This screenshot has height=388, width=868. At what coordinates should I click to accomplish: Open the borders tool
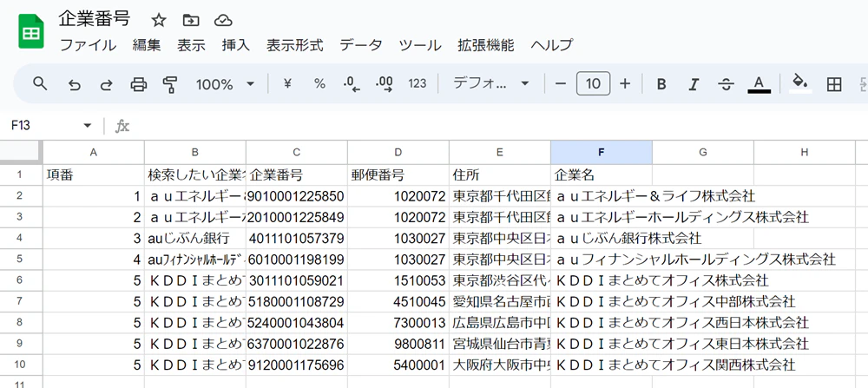[x=833, y=84]
